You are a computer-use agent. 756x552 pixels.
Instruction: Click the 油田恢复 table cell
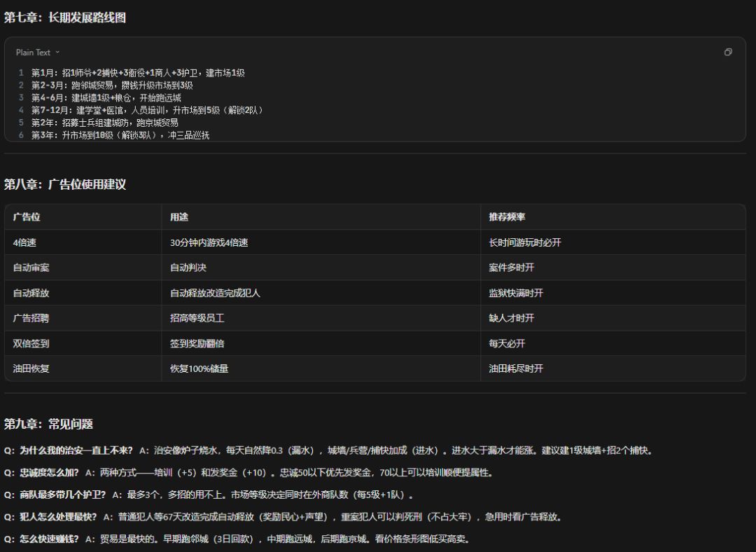click(83, 368)
